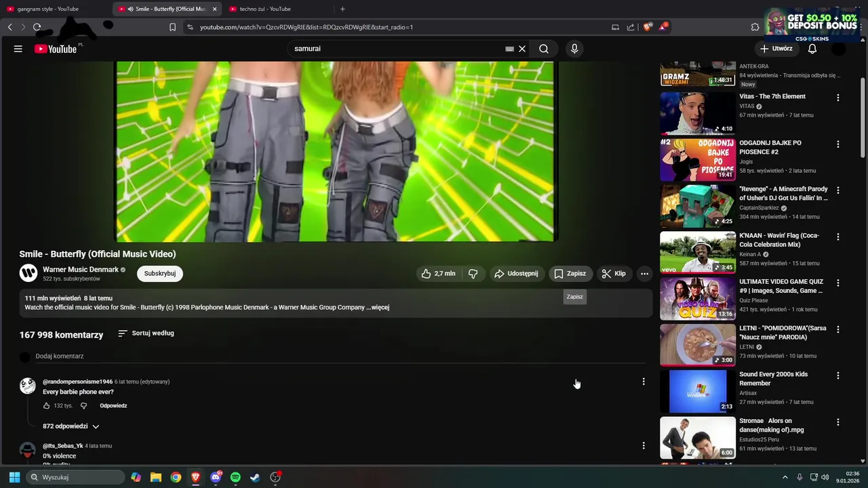Create a clip with Klip button
Viewport: 868px width, 488px height.
click(x=614, y=274)
